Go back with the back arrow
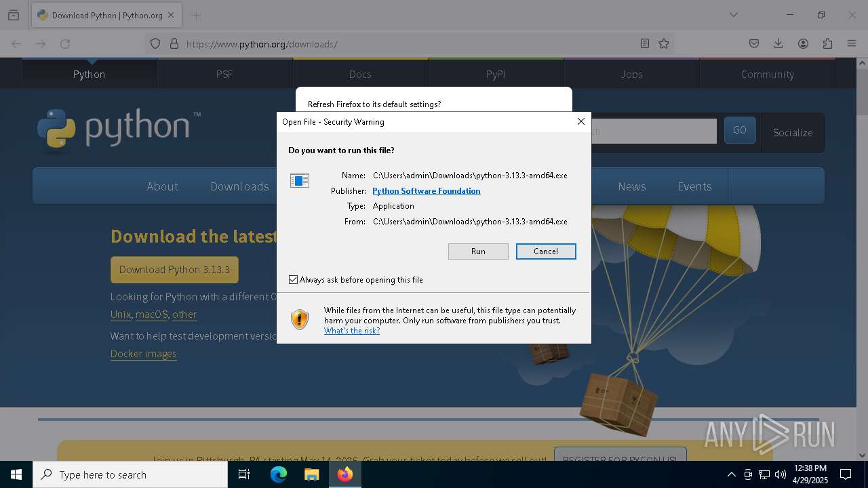Image resolution: width=868 pixels, height=488 pixels. point(16,43)
